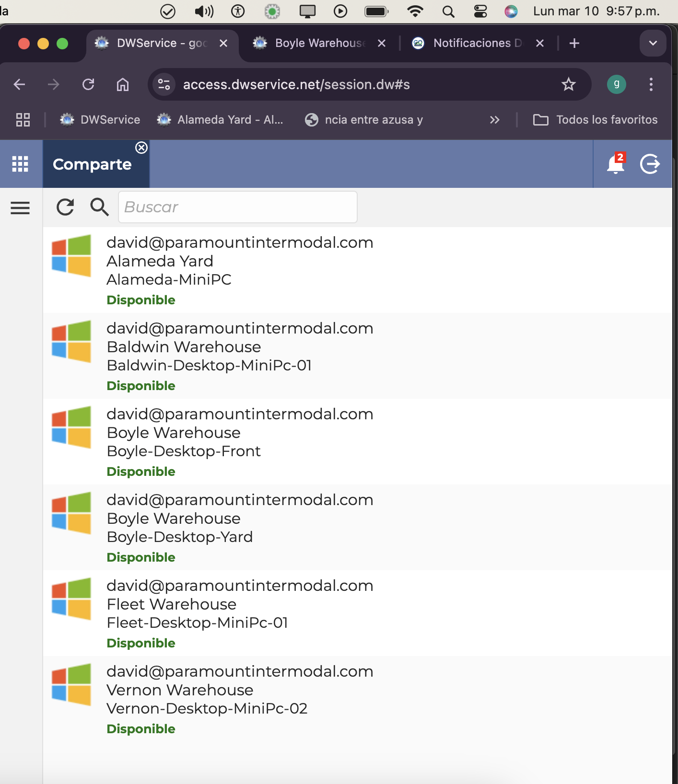This screenshot has width=678, height=784.
Task: Click the Windows icon for Alameda-MiniPC
Action: pyautogui.click(x=71, y=256)
